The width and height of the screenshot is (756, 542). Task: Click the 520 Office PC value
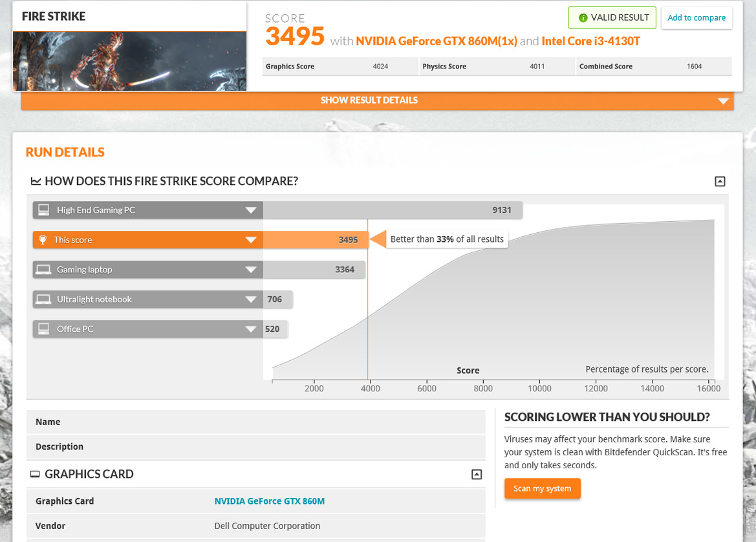coord(272,329)
